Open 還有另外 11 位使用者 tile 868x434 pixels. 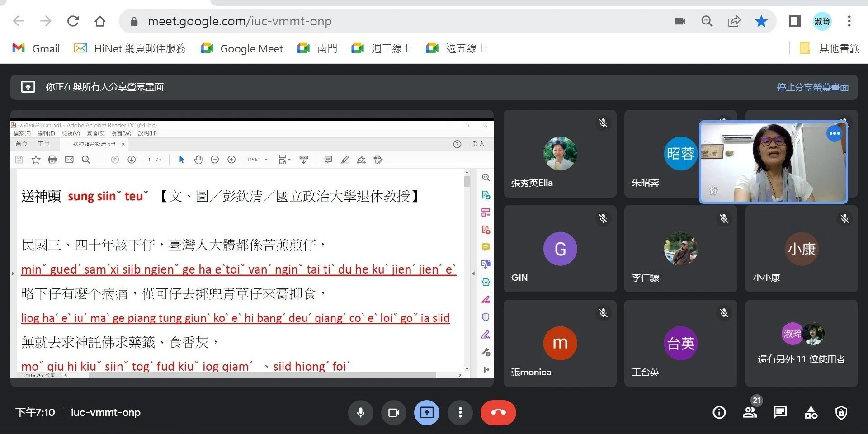[802, 343]
